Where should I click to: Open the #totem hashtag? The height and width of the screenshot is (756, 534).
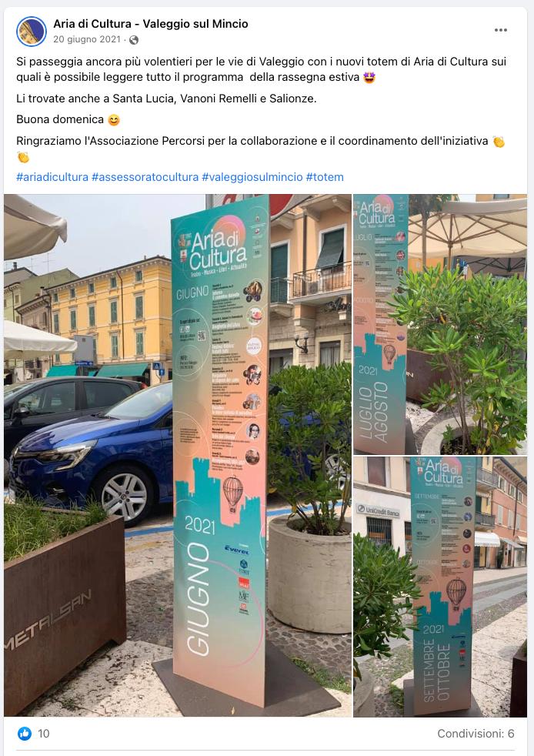tap(325, 177)
